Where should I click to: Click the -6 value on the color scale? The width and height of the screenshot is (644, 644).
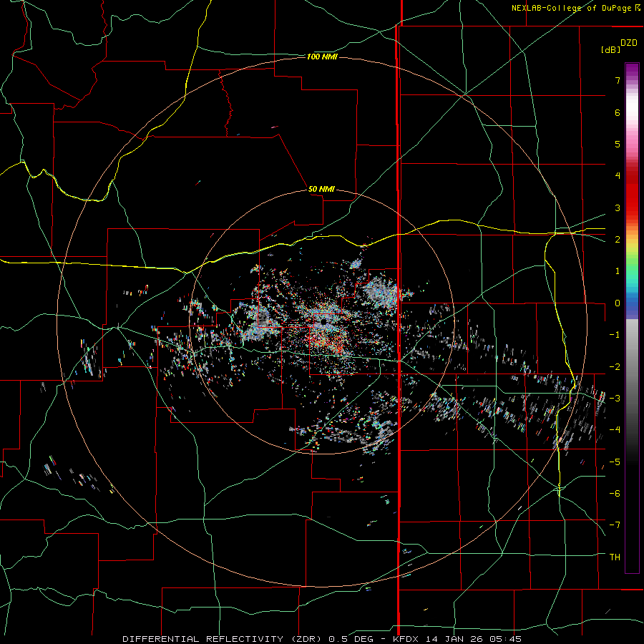(615, 493)
